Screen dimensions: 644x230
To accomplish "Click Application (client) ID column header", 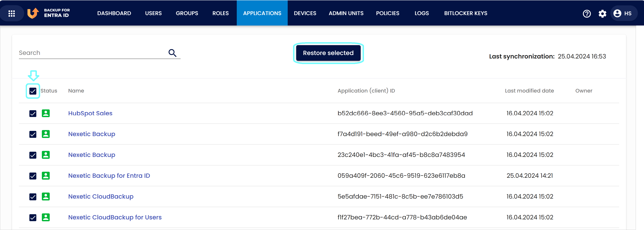I will click(x=366, y=91).
